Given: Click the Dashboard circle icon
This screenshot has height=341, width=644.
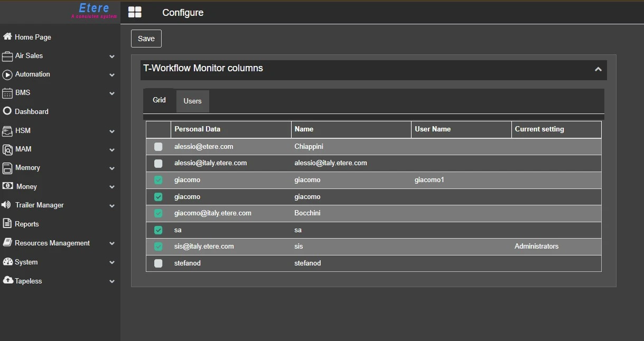Looking at the screenshot, I should (7, 111).
